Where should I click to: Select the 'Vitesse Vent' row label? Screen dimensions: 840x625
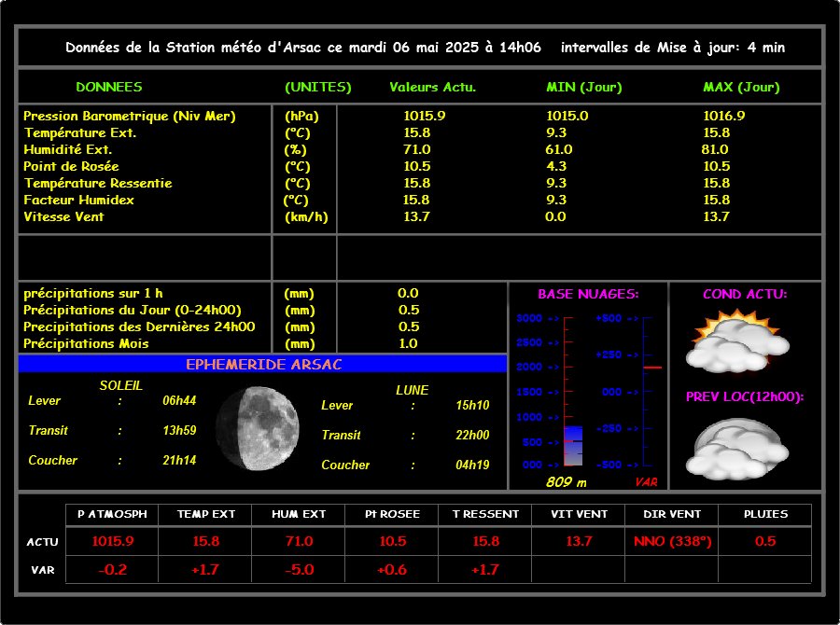click(63, 216)
